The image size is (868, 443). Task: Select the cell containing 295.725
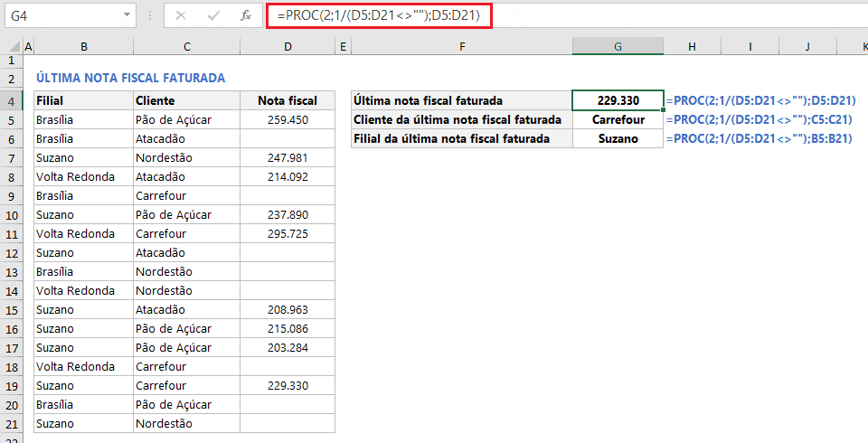click(288, 233)
